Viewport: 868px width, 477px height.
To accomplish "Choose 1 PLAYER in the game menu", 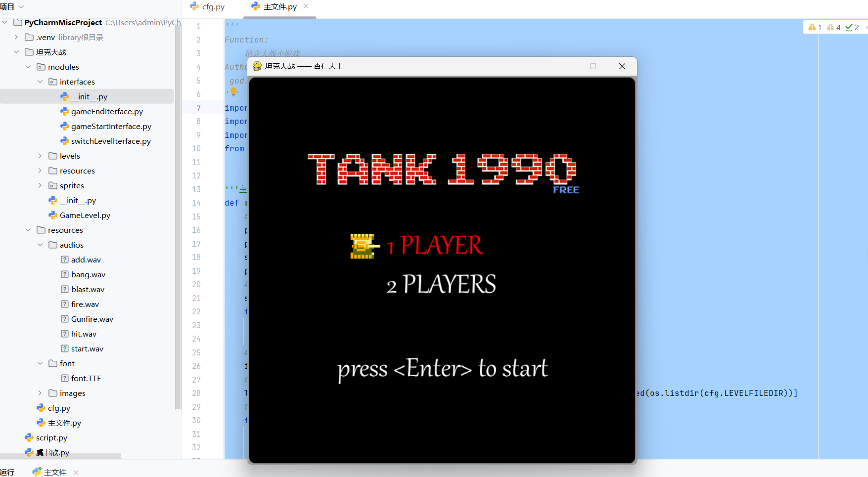I will 434,245.
